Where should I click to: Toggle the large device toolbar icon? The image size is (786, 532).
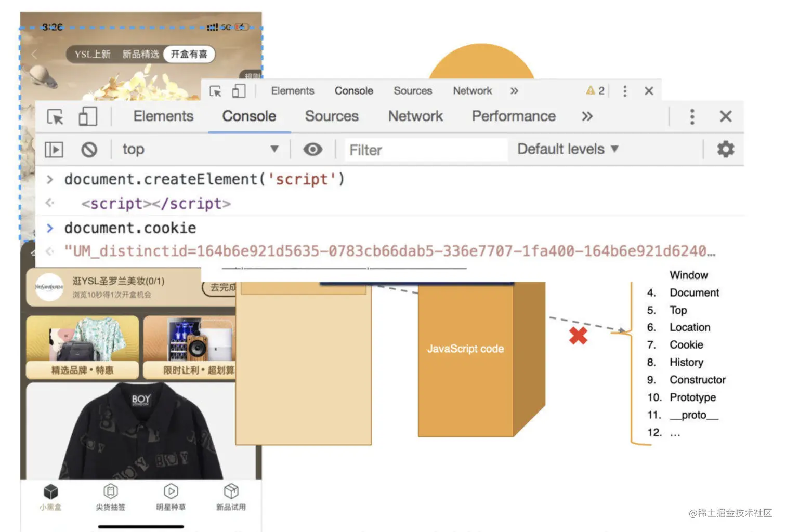[88, 116]
